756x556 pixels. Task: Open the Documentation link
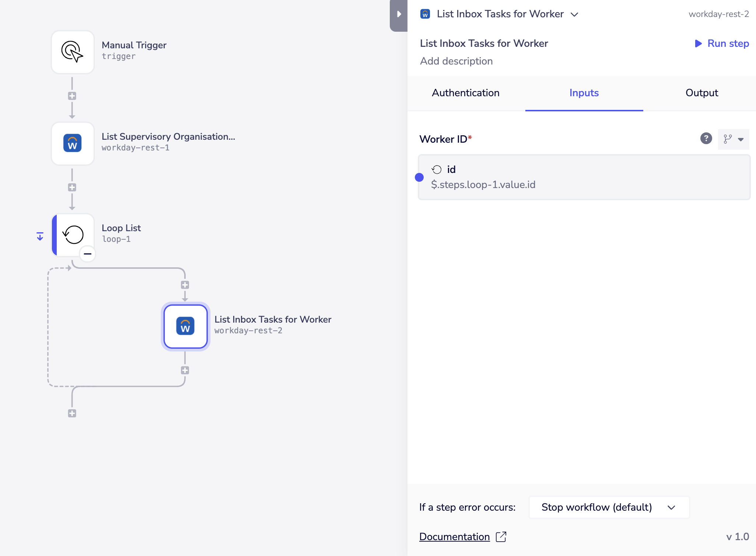click(x=455, y=536)
